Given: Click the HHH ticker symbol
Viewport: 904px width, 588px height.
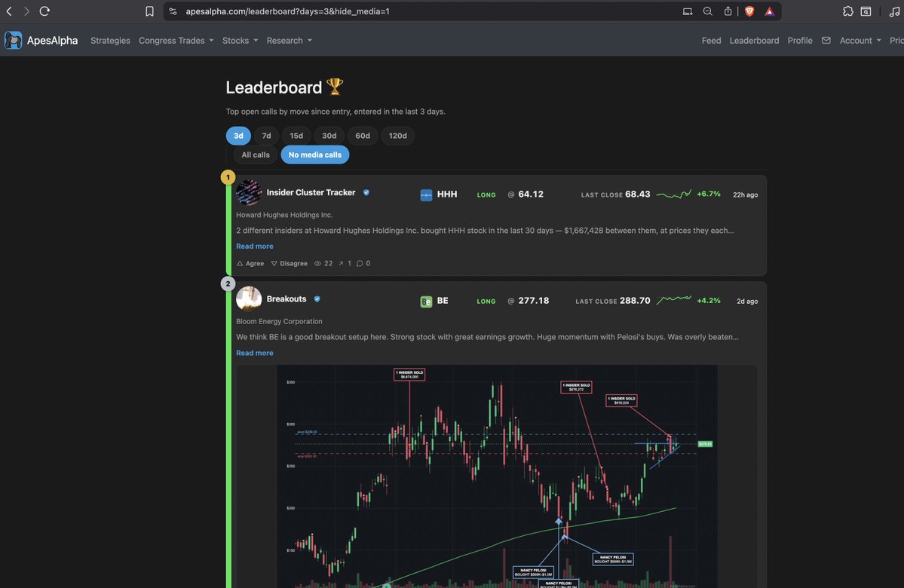Looking at the screenshot, I should [x=447, y=194].
